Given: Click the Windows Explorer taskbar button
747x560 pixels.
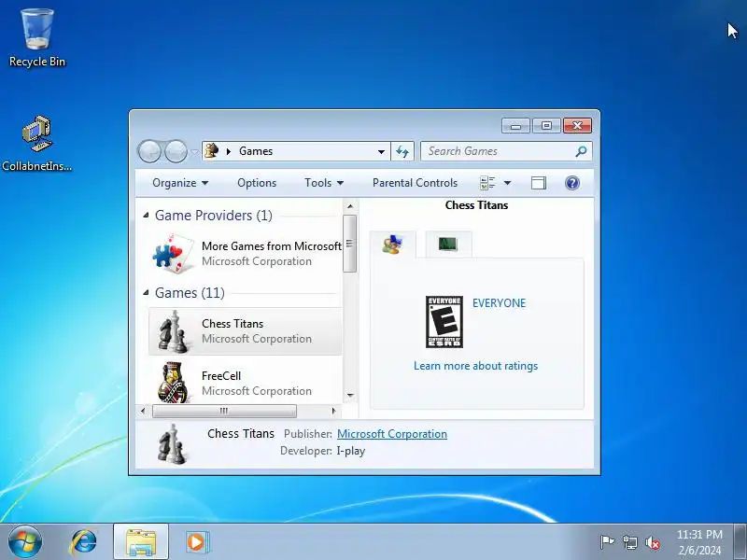Looking at the screenshot, I should pyautogui.click(x=141, y=542).
